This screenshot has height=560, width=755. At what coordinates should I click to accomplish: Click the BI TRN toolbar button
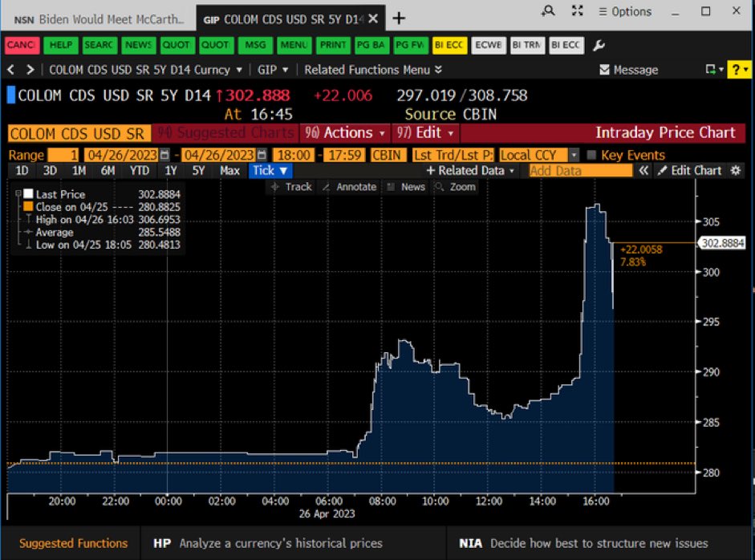point(527,45)
